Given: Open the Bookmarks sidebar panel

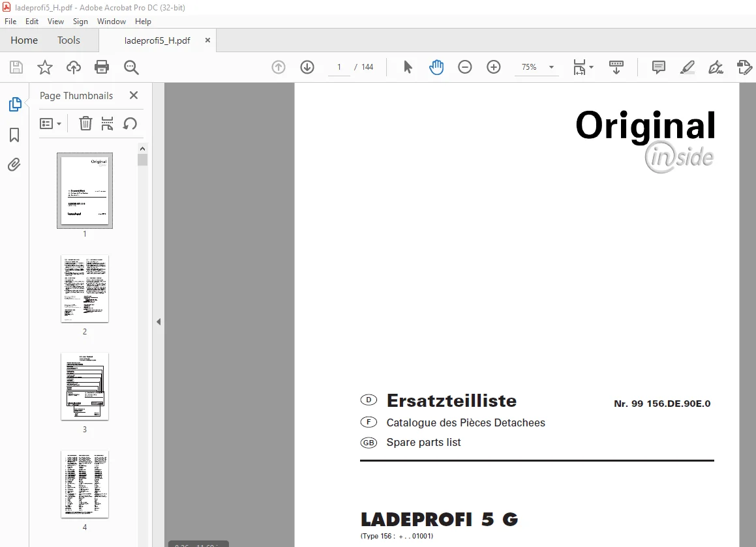Looking at the screenshot, I should point(14,135).
